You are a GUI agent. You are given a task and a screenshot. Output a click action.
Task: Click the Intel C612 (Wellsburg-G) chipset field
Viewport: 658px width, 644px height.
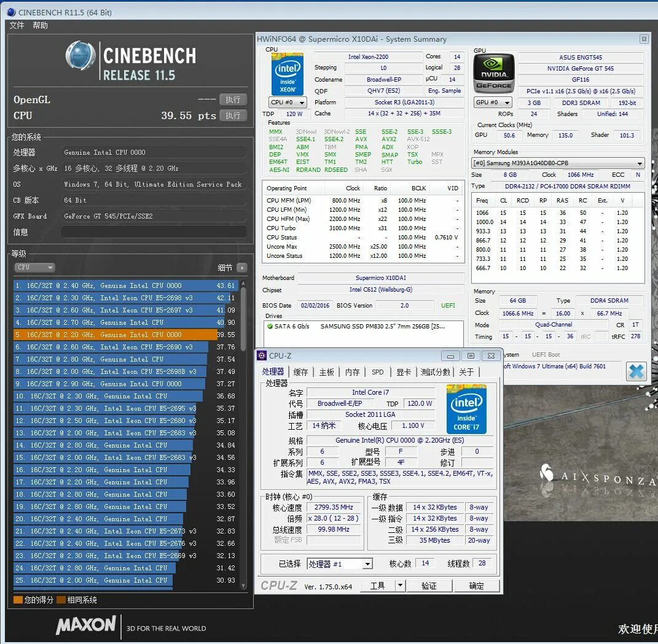point(381,290)
